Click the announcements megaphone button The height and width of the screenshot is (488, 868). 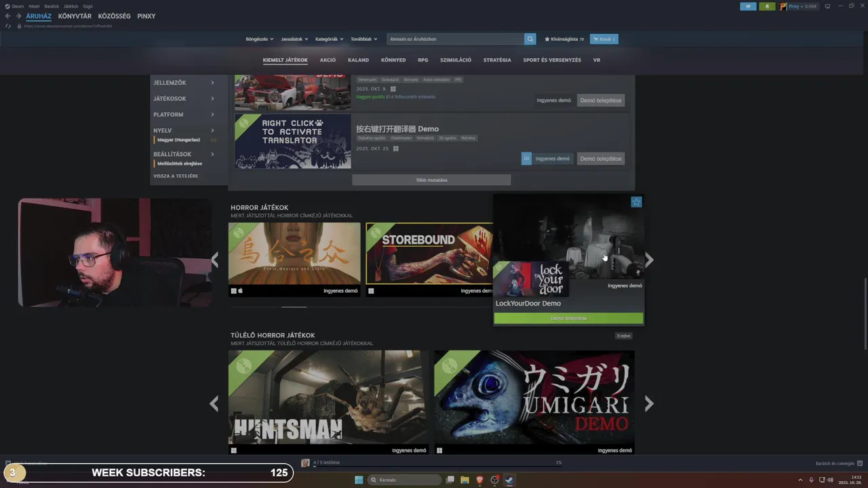tap(749, 6)
